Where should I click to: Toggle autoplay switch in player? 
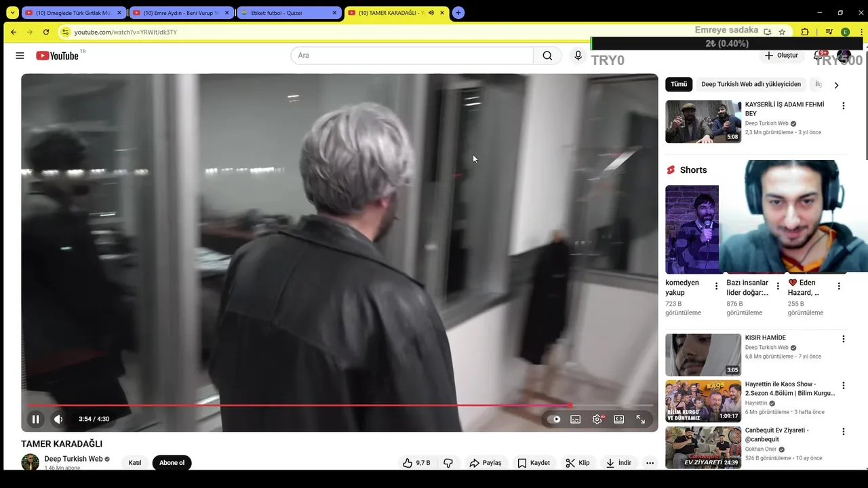click(x=554, y=419)
